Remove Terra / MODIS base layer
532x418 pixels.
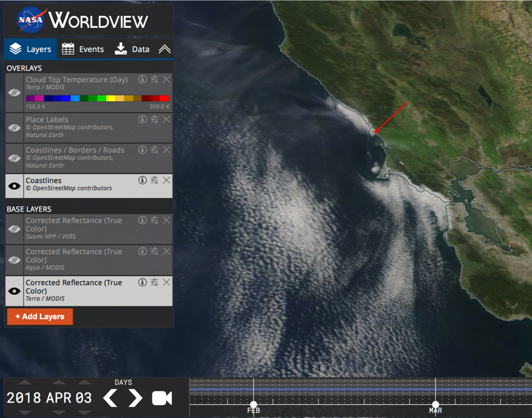click(167, 282)
